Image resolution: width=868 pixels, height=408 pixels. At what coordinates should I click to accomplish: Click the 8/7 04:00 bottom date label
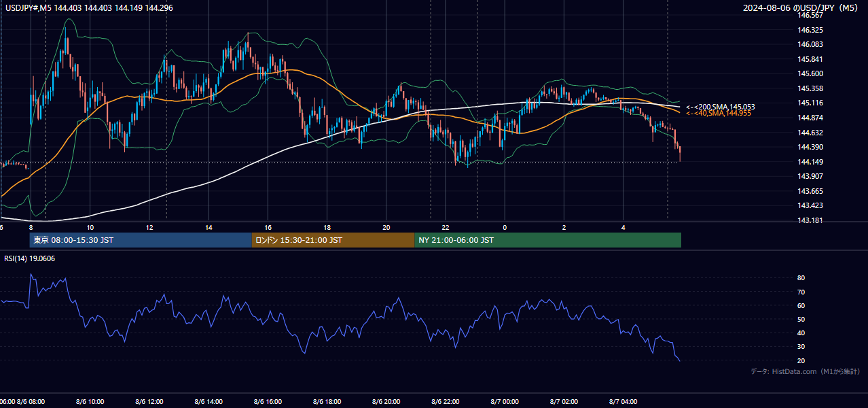click(623, 401)
